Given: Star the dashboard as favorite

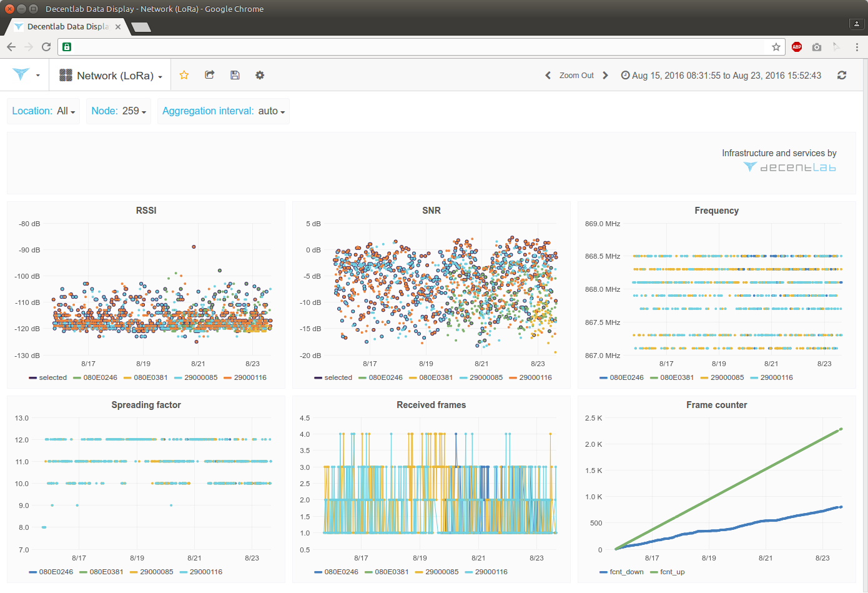Looking at the screenshot, I should click(x=184, y=75).
